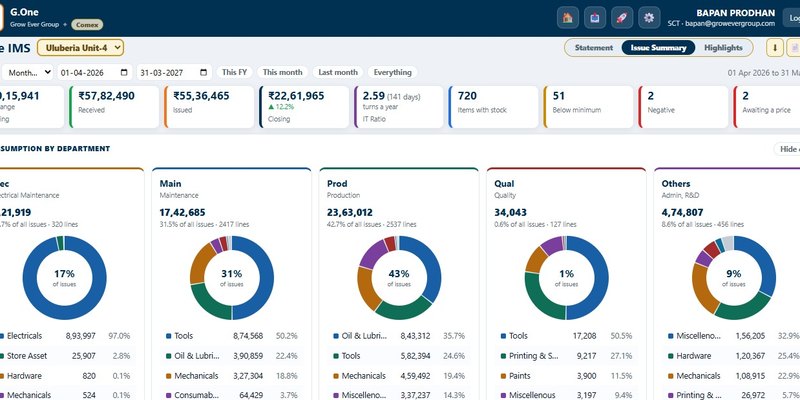Viewport: 800px width, 400px height.
Task: Click green Hardware legend square in Others card
Action: click(670, 356)
